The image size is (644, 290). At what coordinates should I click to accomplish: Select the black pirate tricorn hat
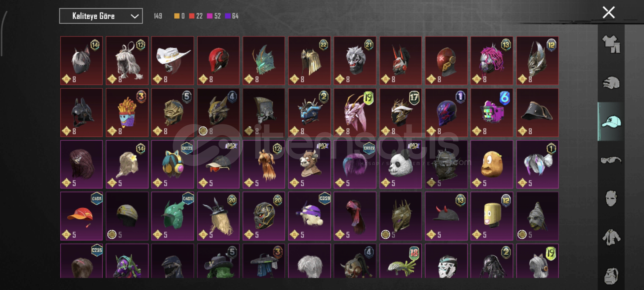[x=537, y=113]
